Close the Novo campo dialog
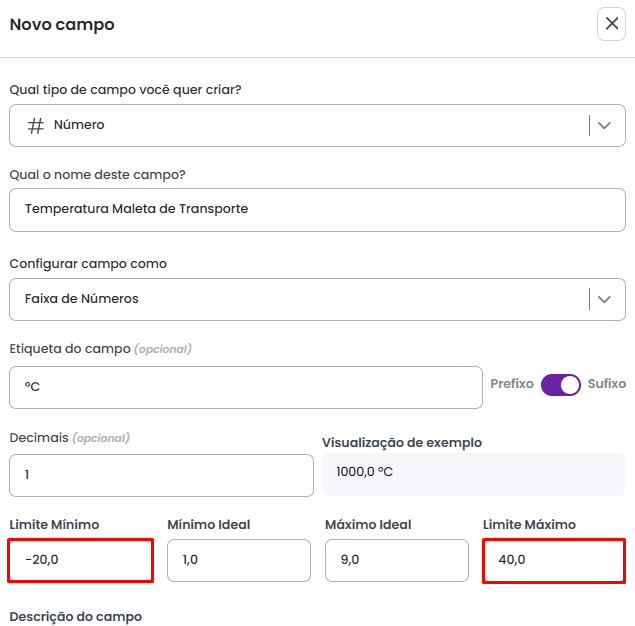This screenshot has width=635, height=626. click(611, 24)
